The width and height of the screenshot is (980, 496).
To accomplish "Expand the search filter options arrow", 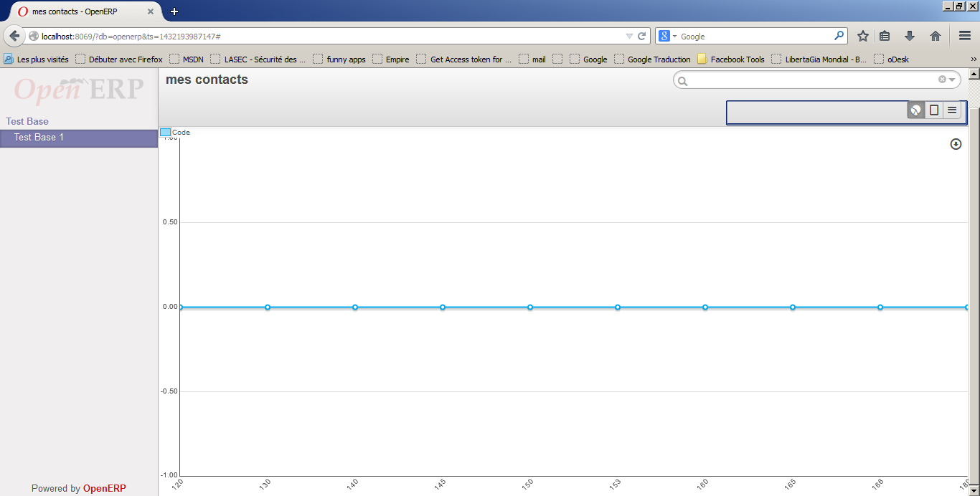I will (952, 80).
